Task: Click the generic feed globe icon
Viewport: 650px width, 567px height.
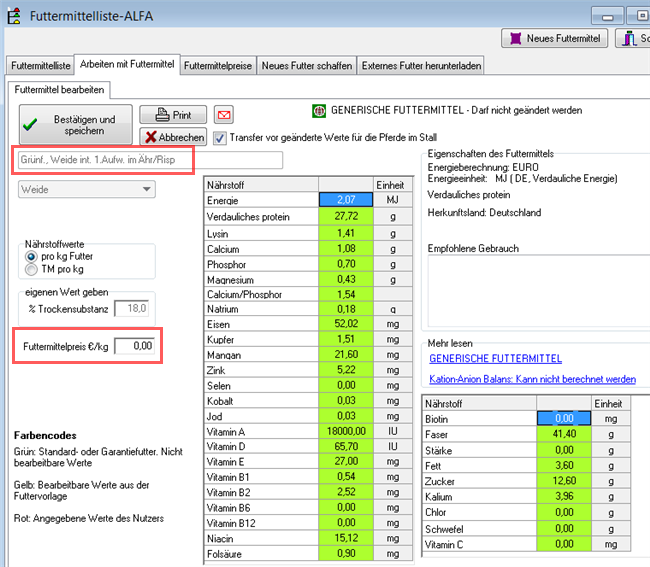Action: click(319, 111)
